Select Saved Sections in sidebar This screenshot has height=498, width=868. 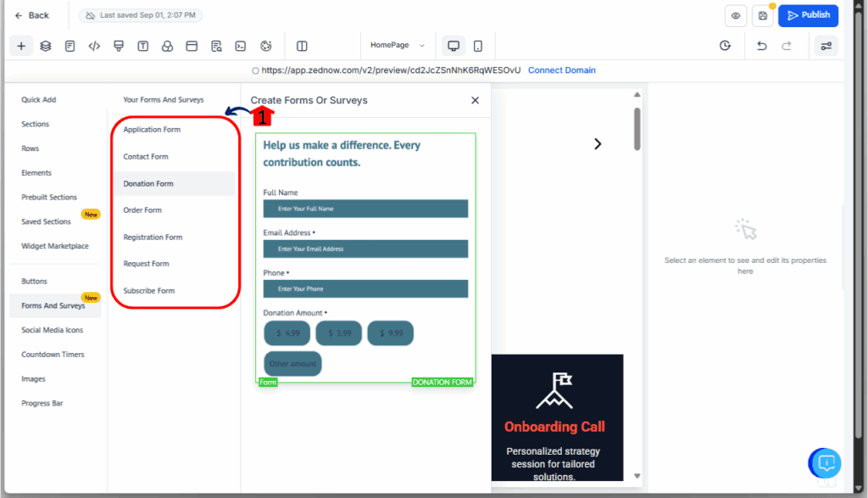pos(46,221)
